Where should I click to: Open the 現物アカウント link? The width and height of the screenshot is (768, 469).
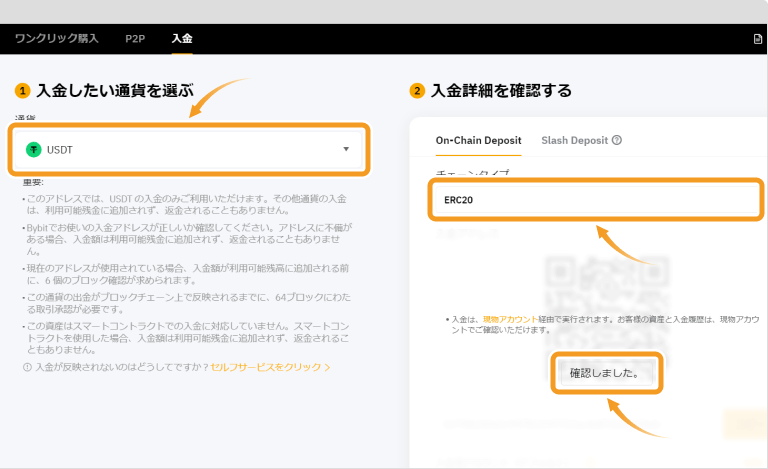point(510,319)
